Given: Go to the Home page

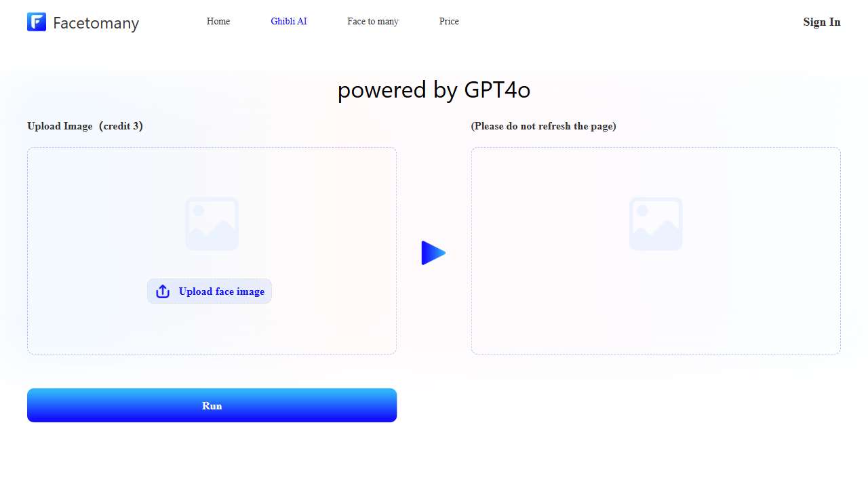Looking at the screenshot, I should click(x=218, y=22).
